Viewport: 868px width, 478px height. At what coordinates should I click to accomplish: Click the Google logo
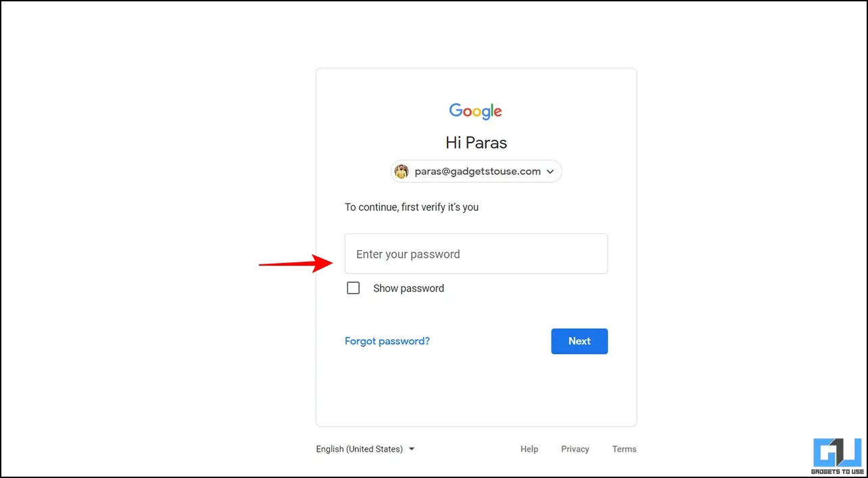point(476,112)
